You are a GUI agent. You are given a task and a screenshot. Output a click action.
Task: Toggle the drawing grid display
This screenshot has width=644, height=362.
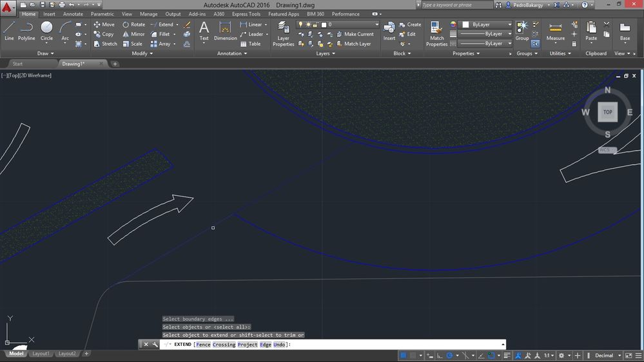click(404, 356)
